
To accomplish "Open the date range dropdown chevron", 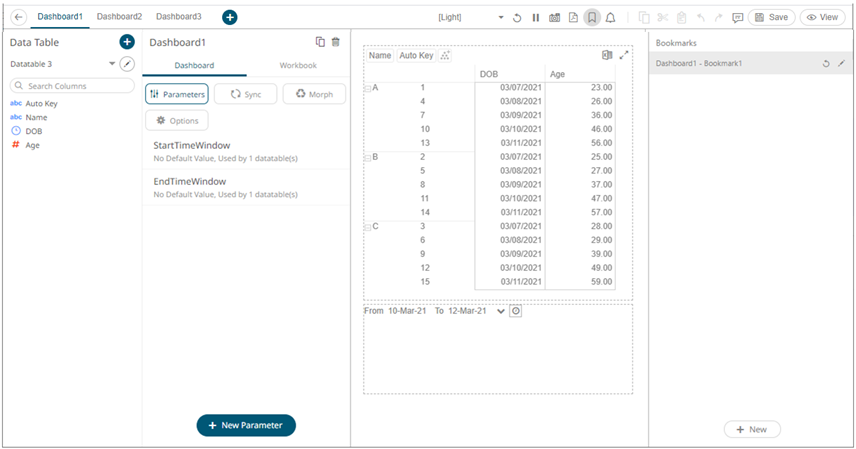I will [501, 311].
